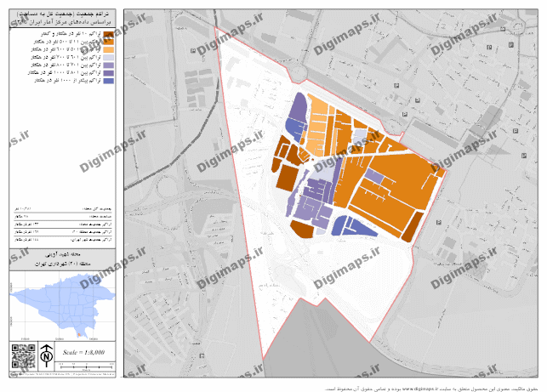The image size is (547, 392).
Task: Click legend label for ۵۰۱ تا ۶۰۰ density
Action: [x=66, y=50]
